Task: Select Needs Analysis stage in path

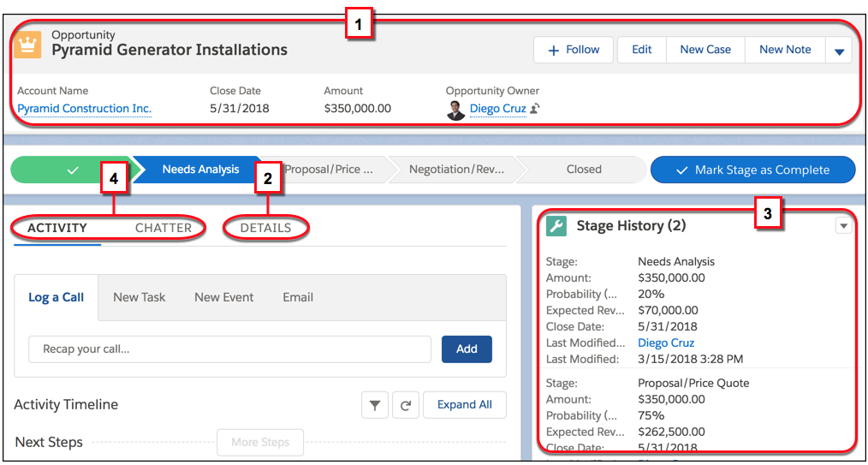Action: coord(200,170)
